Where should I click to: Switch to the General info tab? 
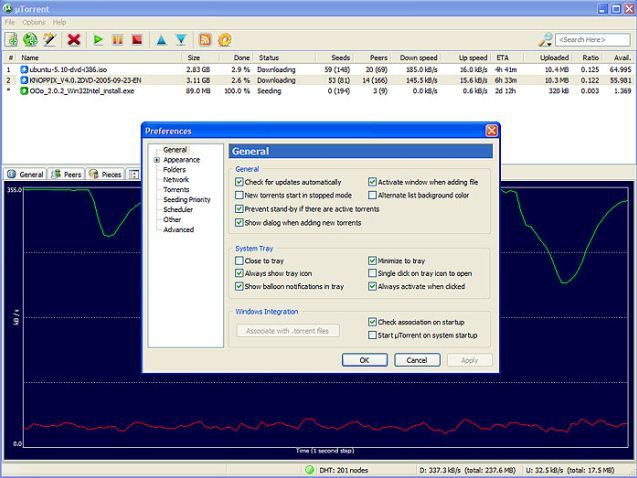coord(25,174)
